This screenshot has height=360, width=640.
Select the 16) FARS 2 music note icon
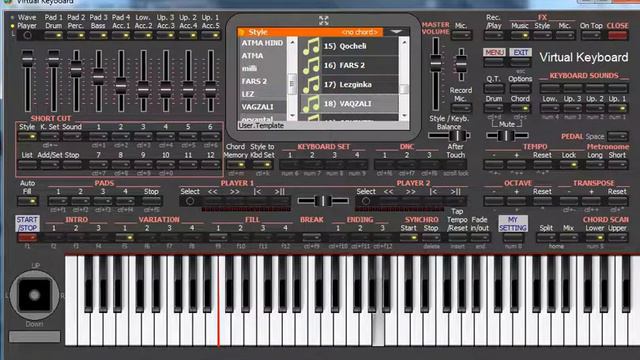[311, 66]
